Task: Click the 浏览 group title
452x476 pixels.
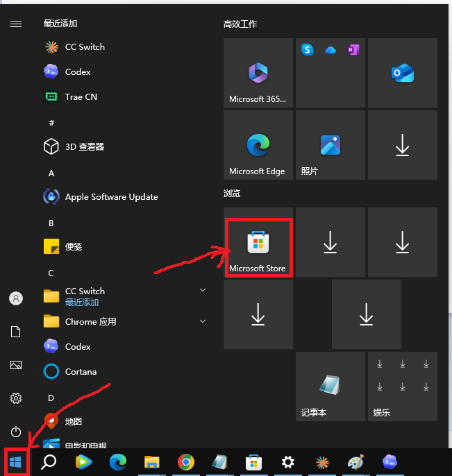Action: click(x=232, y=194)
